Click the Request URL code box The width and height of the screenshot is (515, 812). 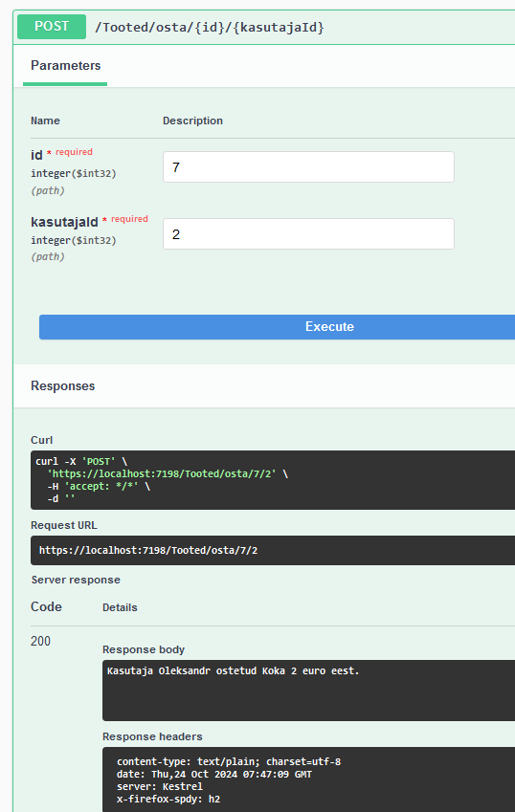[273, 551]
